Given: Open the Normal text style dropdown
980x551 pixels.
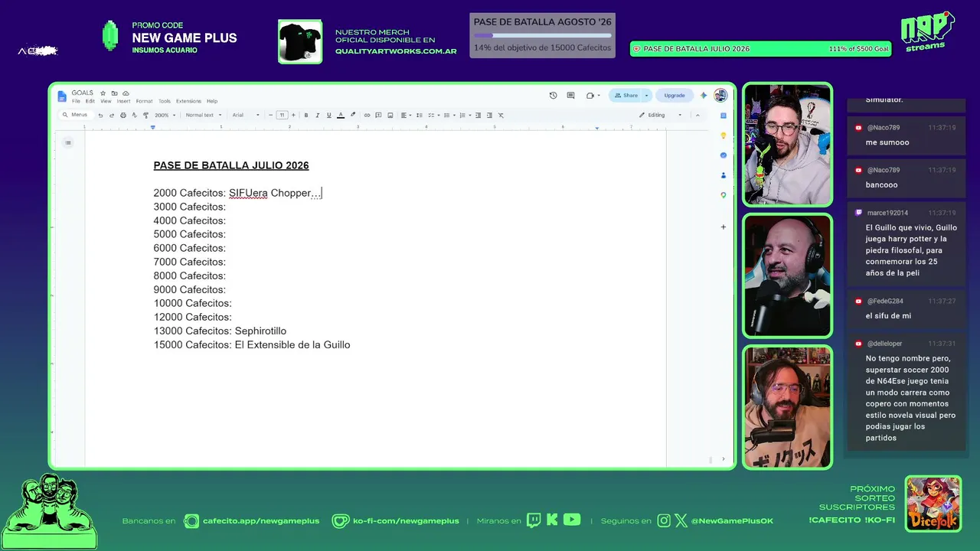Looking at the screenshot, I should tap(203, 116).
